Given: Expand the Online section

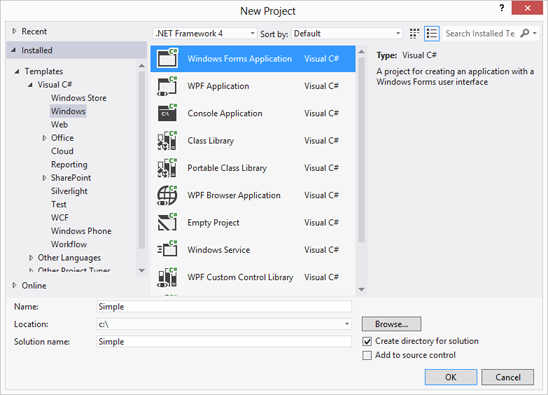Looking at the screenshot, I should (14, 285).
